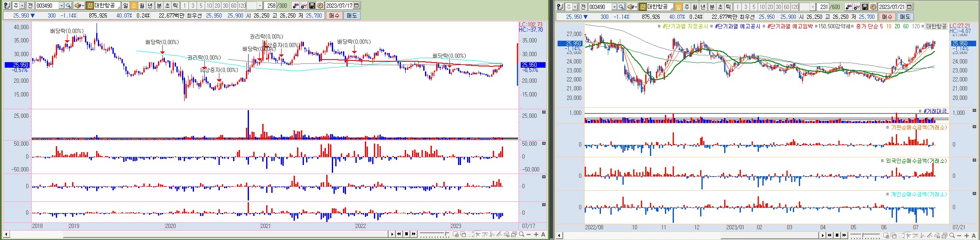The image size is (980, 240).
Task: Click the bar count field showing 231
Action: (823, 6)
